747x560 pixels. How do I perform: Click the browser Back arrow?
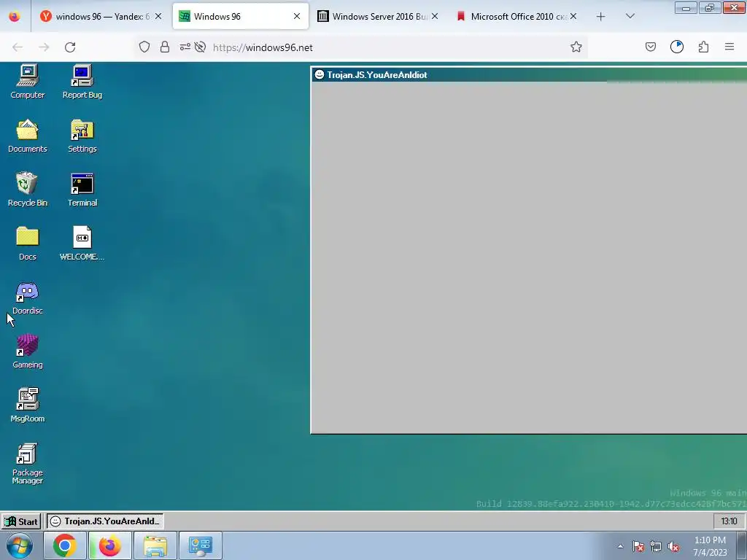tap(18, 47)
